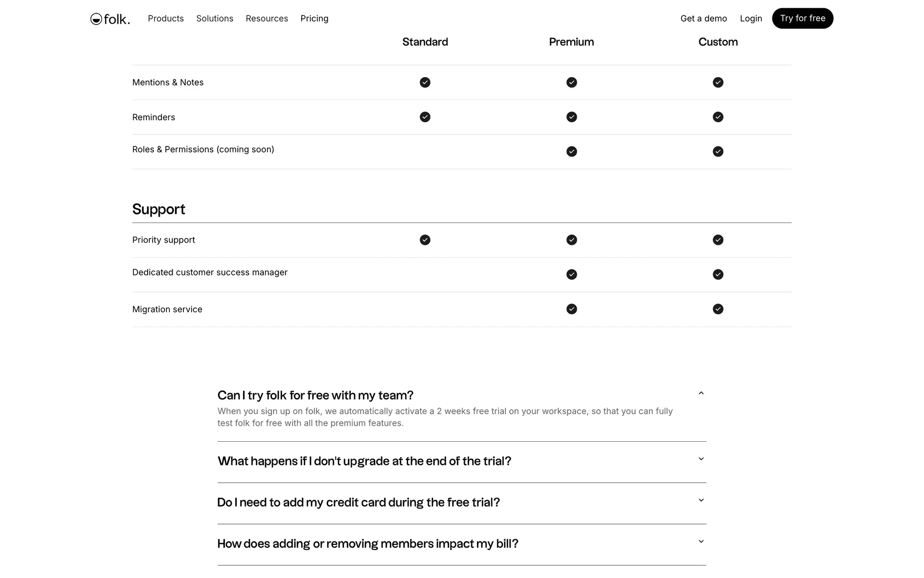Screen dimensions: 924x578
Task: Click the folk logo icon
Action: click(96, 19)
